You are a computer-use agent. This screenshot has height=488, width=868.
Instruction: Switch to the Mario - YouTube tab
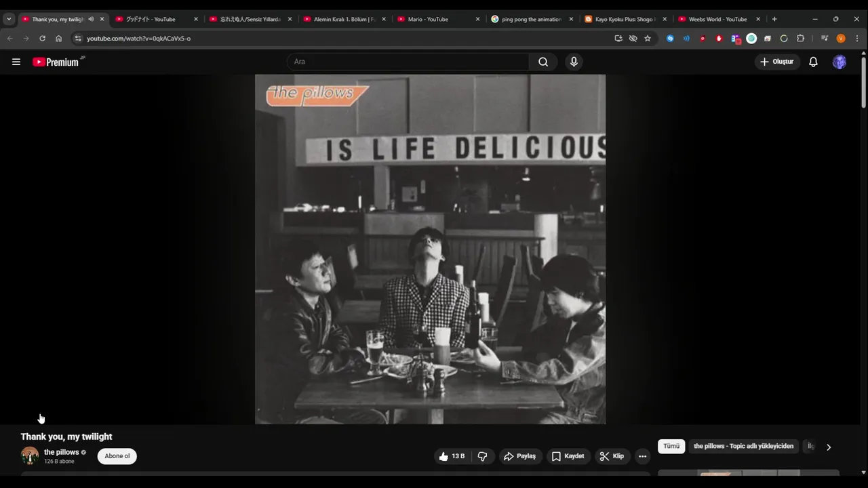point(439,19)
